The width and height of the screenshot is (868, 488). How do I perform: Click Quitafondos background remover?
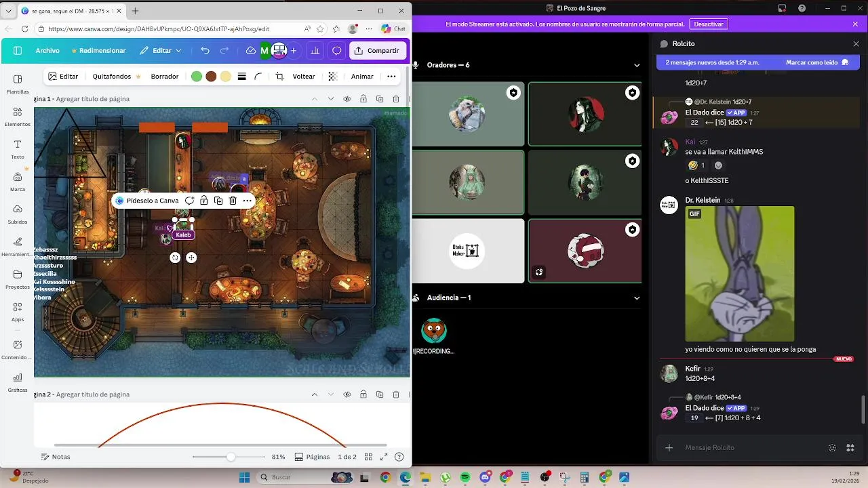tap(117, 77)
